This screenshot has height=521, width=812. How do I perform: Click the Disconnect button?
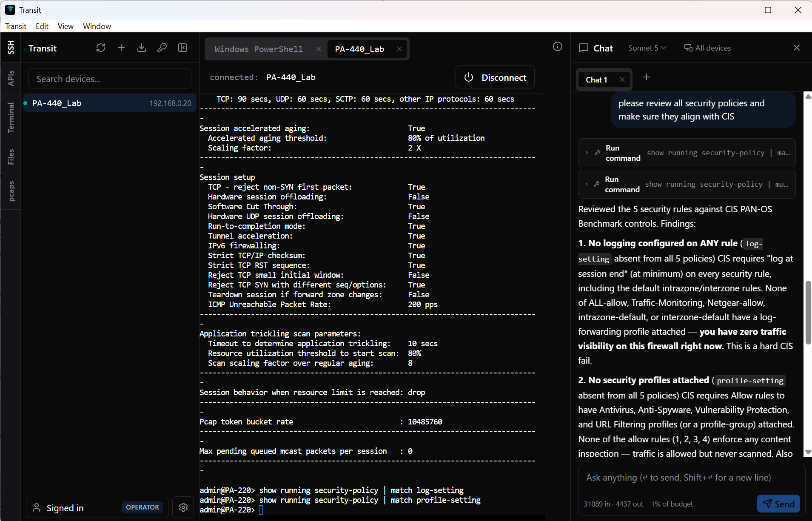[x=495, y=77]
